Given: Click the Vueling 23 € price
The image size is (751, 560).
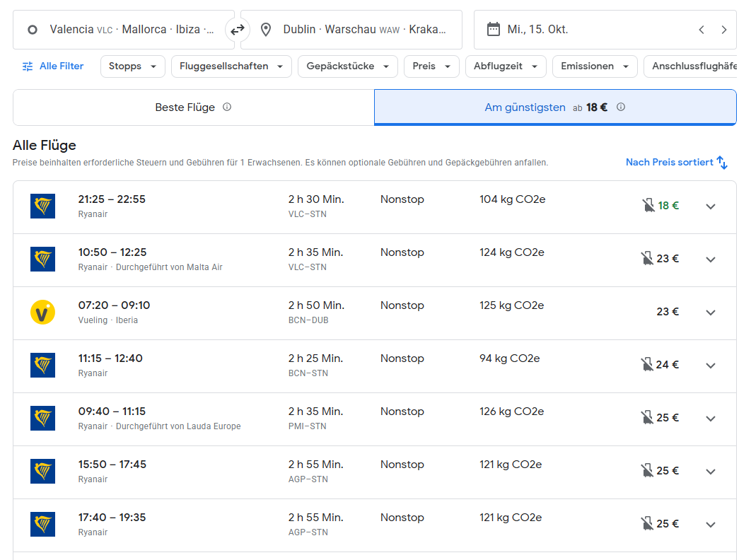Looking at the screenshot, I should pos(668,312).
